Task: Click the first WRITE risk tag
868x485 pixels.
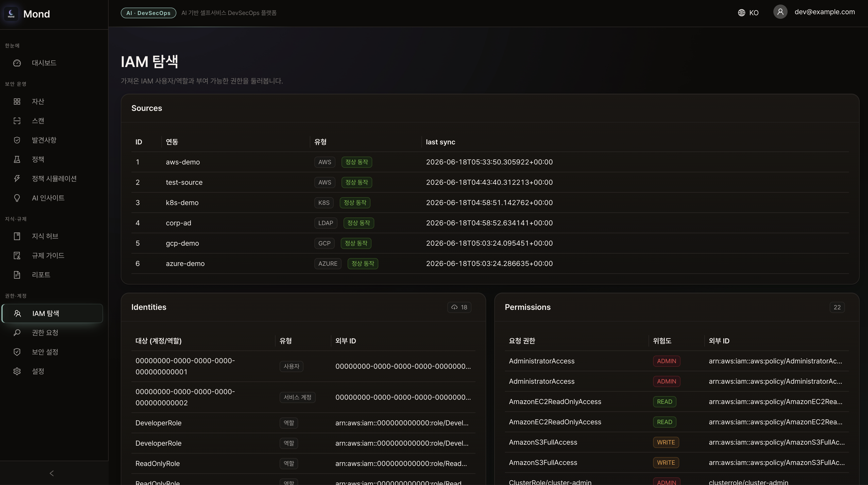Action: tap(666, 442)
